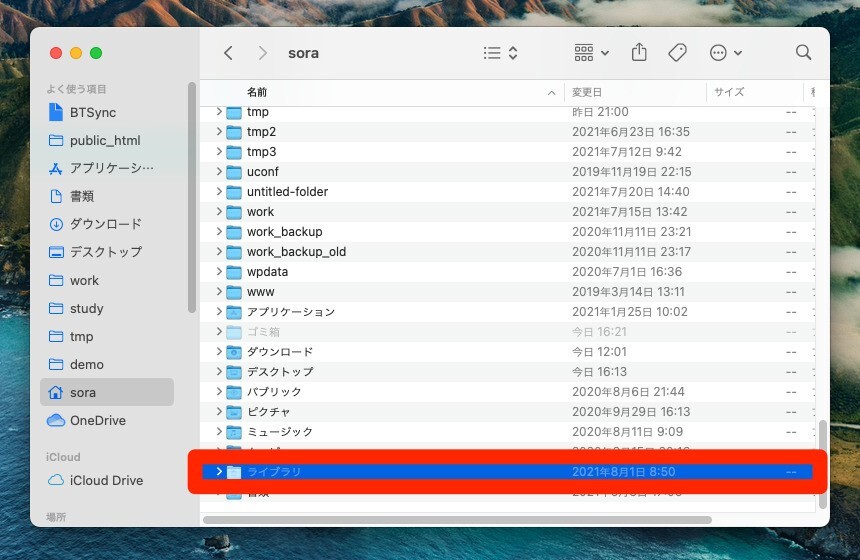Select the www file name
This screenshot has height=560, width=860.
click(x=261, y=292)
